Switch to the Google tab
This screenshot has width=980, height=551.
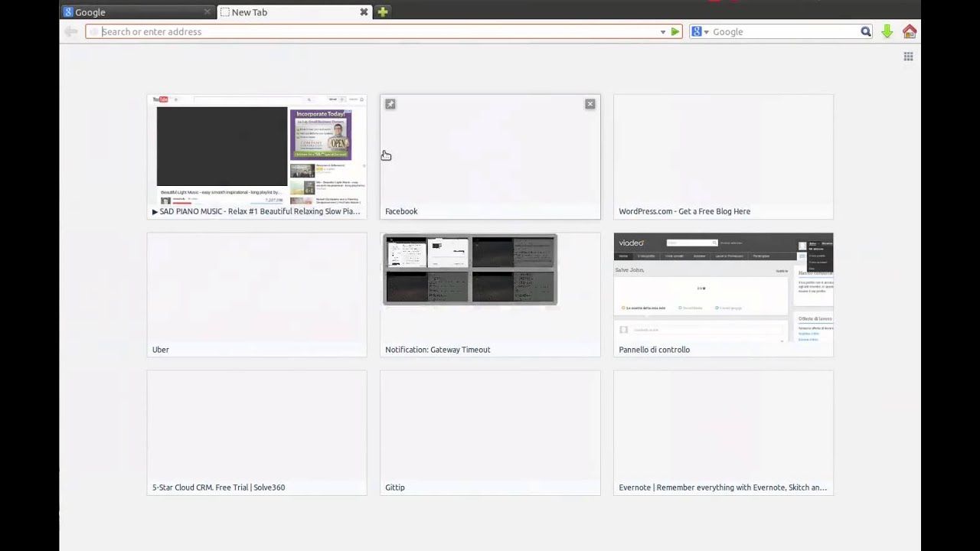point(137,12)
